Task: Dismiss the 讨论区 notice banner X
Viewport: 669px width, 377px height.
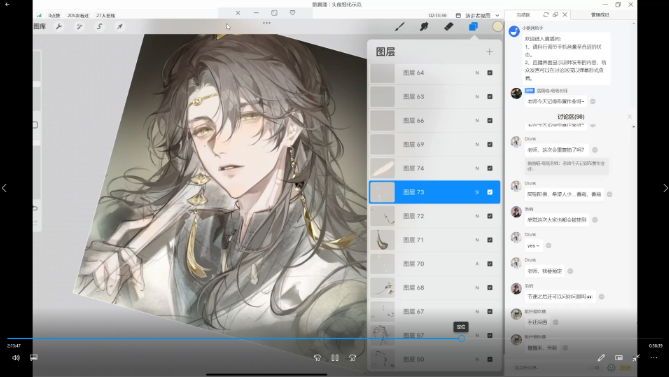Action: 629,116
